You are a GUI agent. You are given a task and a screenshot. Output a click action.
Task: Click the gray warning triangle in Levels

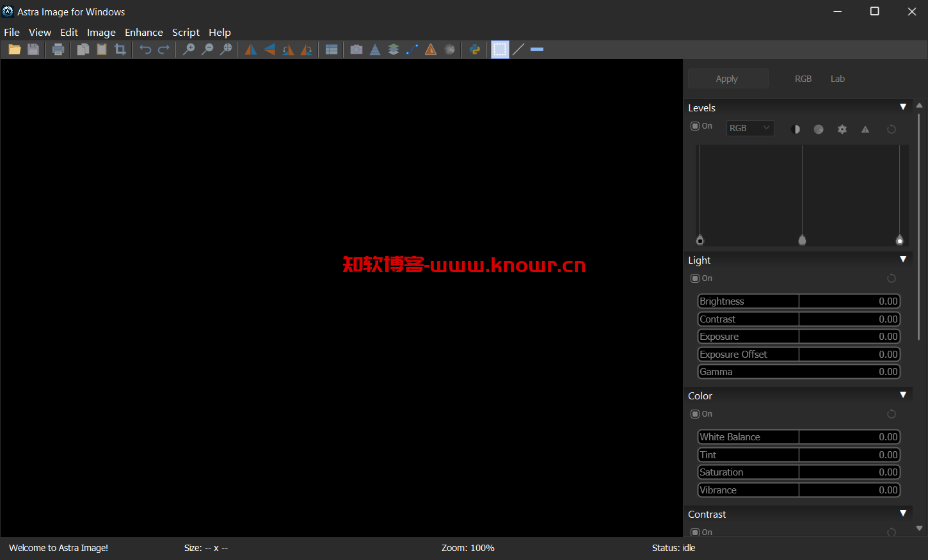[x=865, y=129]
